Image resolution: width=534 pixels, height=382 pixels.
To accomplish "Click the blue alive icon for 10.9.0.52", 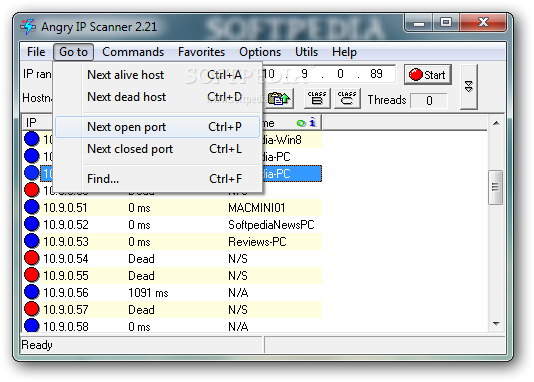I will point(32,224).
